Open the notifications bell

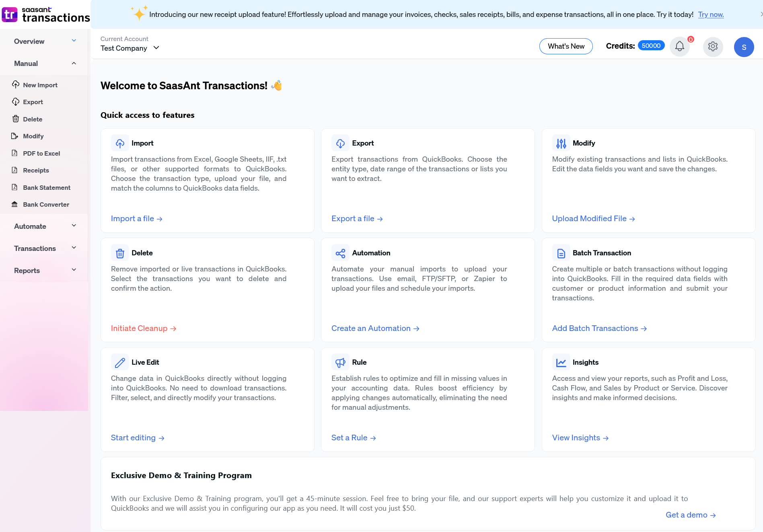(x=679, y=47)
